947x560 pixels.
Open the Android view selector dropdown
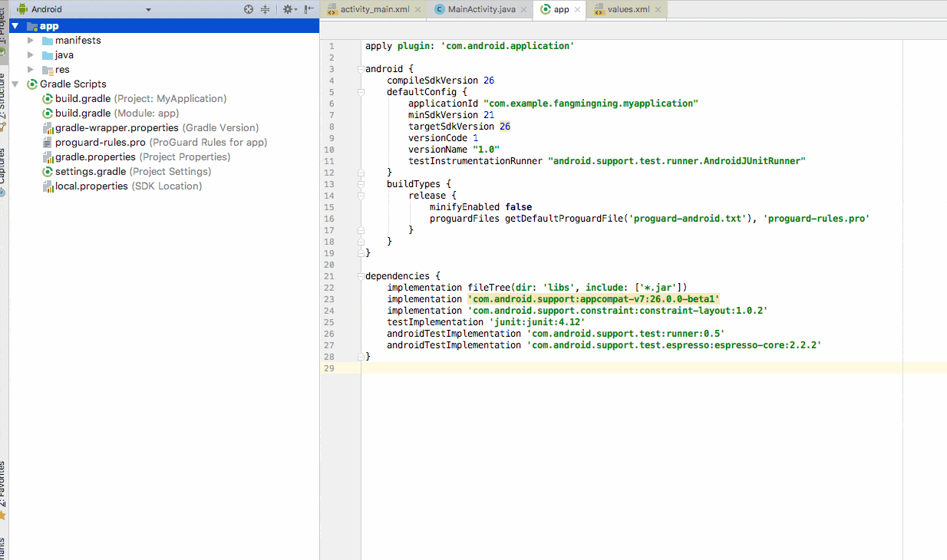click(150, 9)
